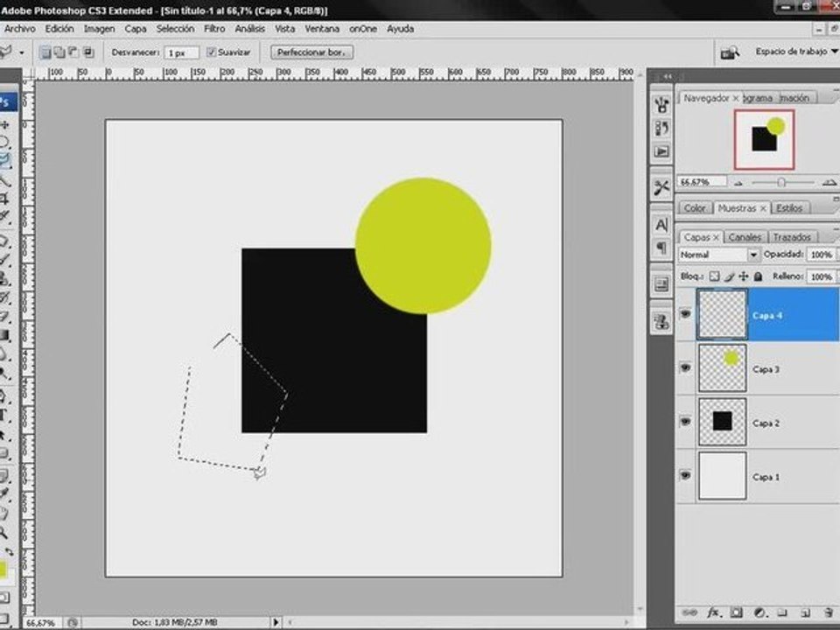Toggle lock position

744,276
